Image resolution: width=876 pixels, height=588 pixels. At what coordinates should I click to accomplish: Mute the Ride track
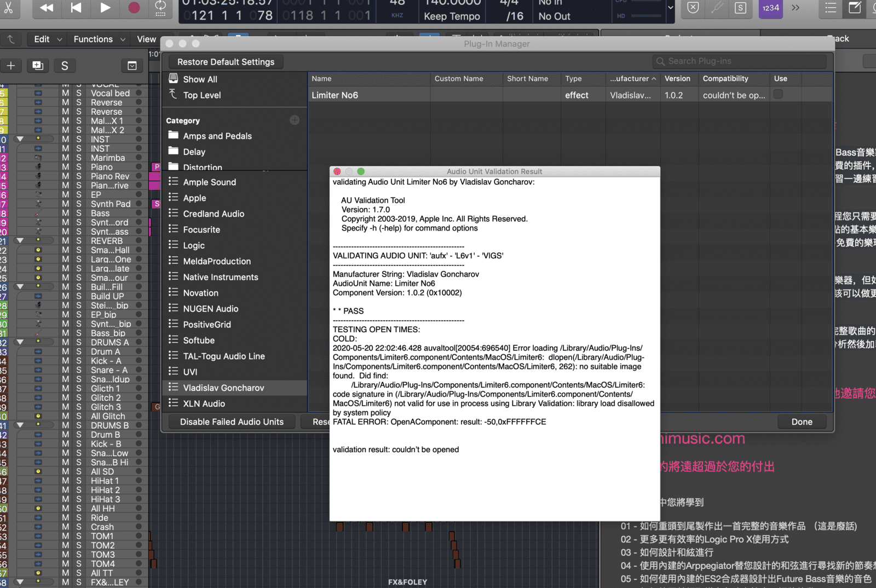click(66, 517)
